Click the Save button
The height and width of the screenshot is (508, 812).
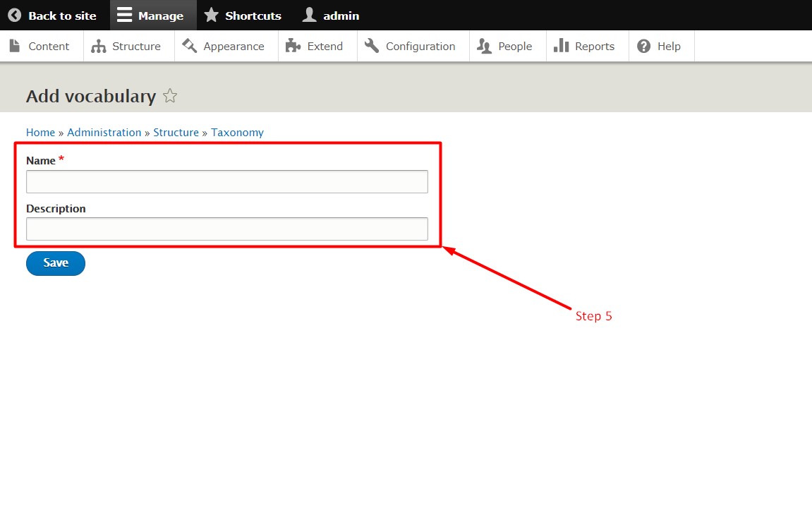(x=56, y=263)
